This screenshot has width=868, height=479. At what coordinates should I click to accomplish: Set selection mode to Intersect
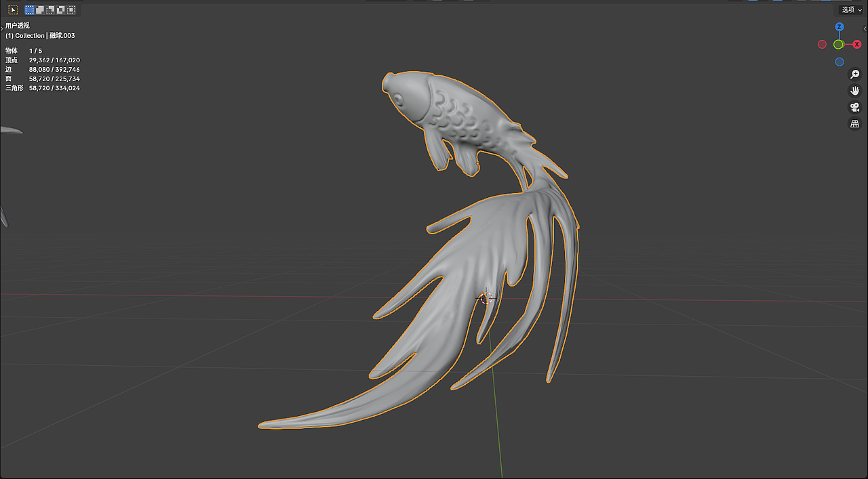tap(71, 10)
